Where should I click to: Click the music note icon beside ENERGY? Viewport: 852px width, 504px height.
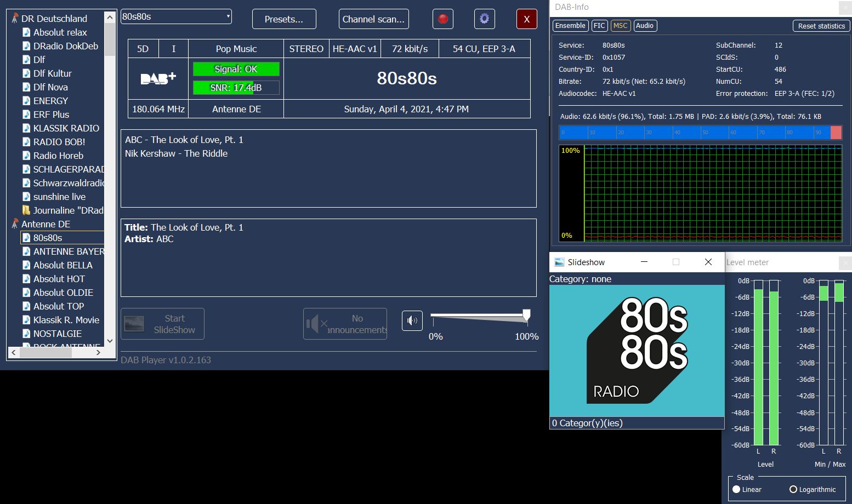26,101
